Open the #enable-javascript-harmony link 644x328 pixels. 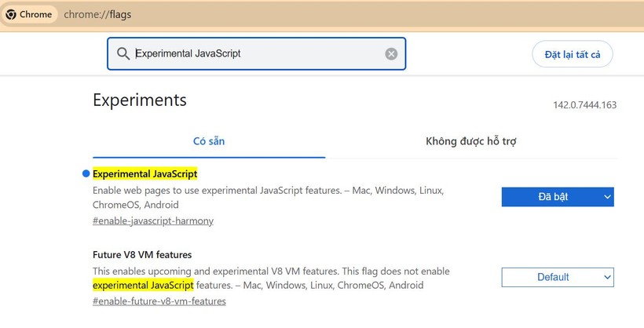152,220
